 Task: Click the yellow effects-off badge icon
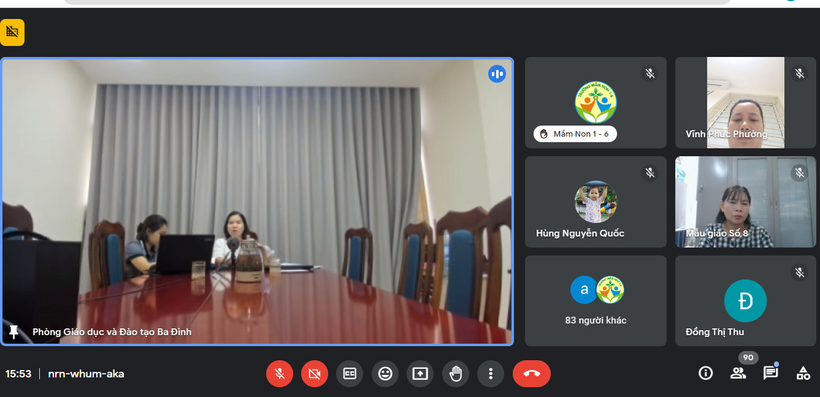pos(13,32)
